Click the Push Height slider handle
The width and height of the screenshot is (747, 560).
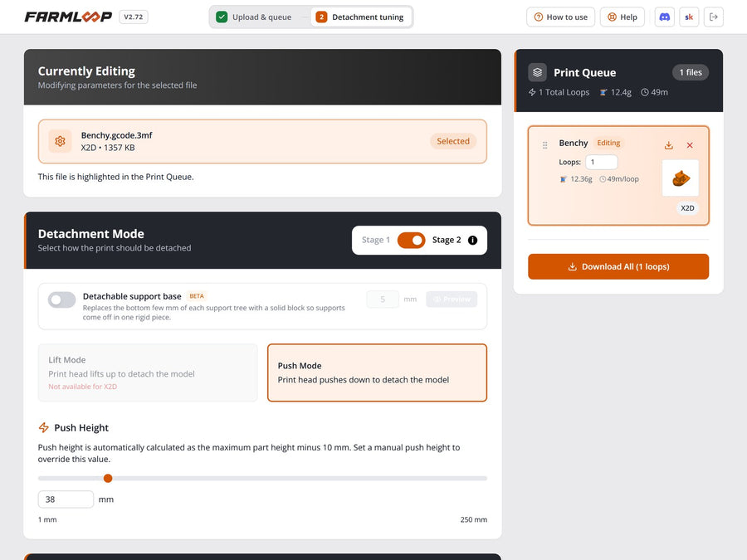click(108, 478)
